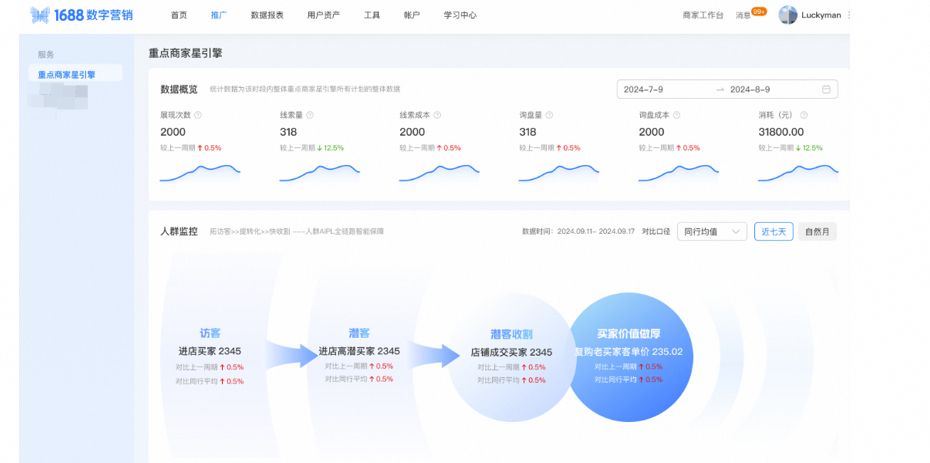Select the 推广 navigation tab
The height and width of the screenshot is (463, 930).
[x=218, y=15]
